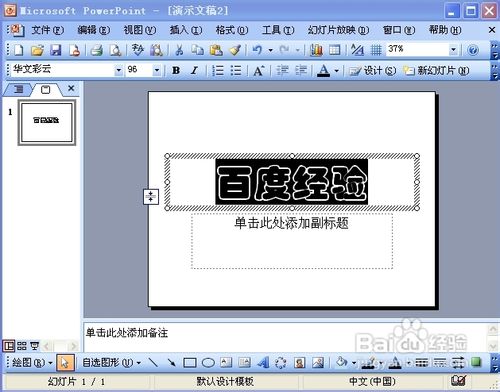Click the 设计 (Design) button
This screenshot has height=392, width=500.
(372, 70)
